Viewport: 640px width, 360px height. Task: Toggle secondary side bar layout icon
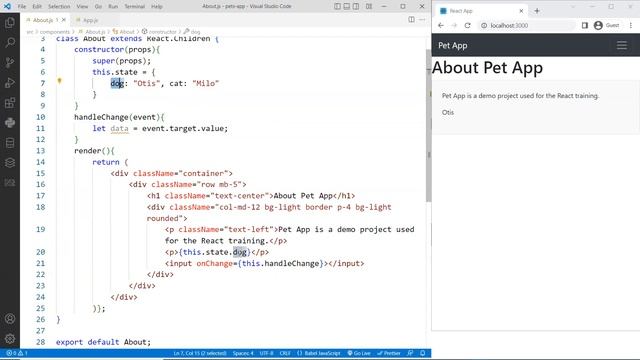(356, 7)
